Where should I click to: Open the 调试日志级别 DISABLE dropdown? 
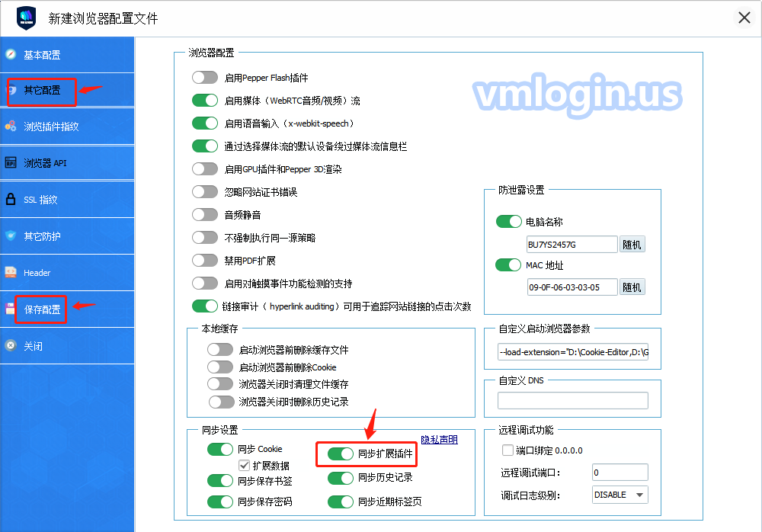click(620, 495)
